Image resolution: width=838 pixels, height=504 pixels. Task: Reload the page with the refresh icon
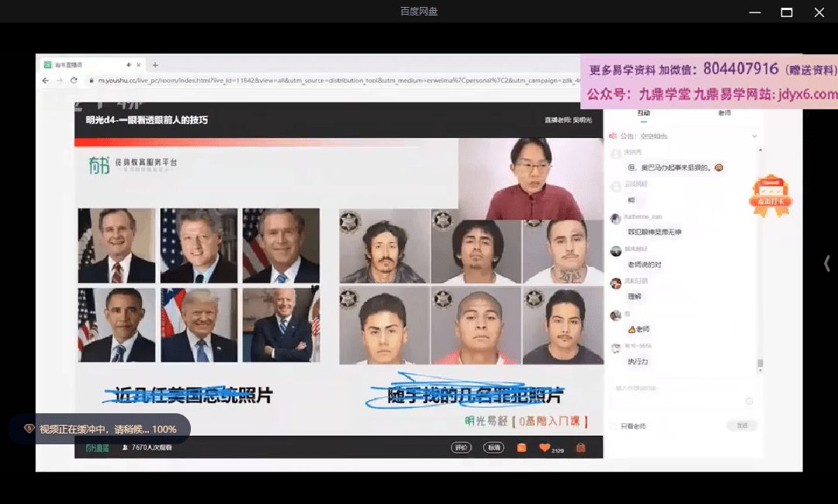(x=74, y=80)
